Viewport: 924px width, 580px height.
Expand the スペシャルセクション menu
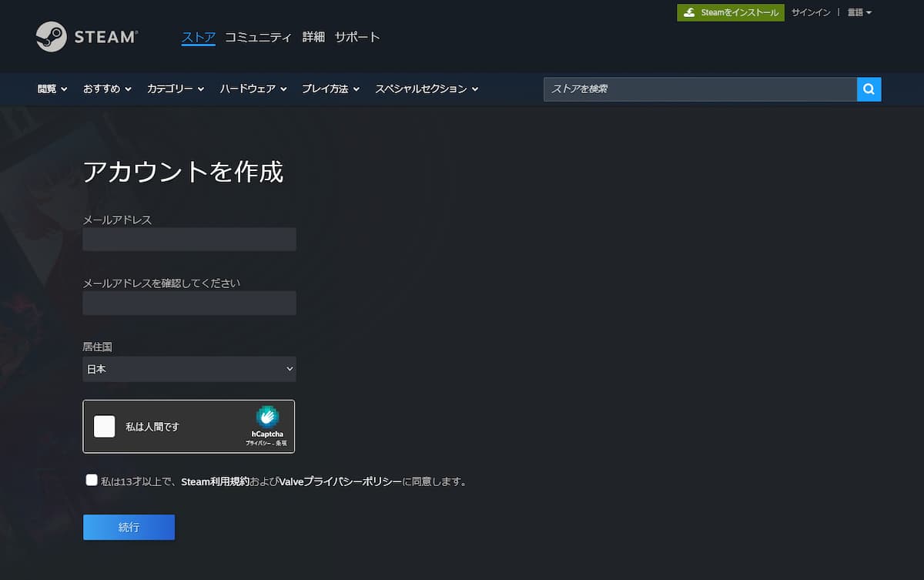[427, 89]
